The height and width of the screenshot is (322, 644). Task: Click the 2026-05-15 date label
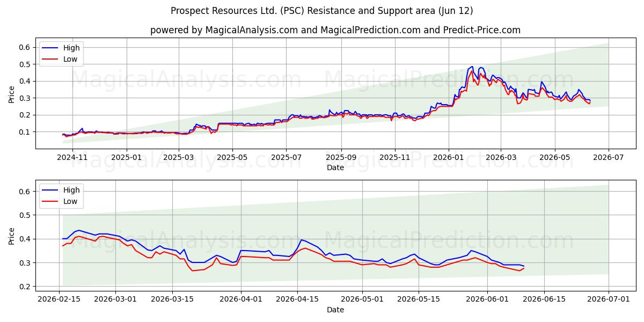tap(419, 299)
